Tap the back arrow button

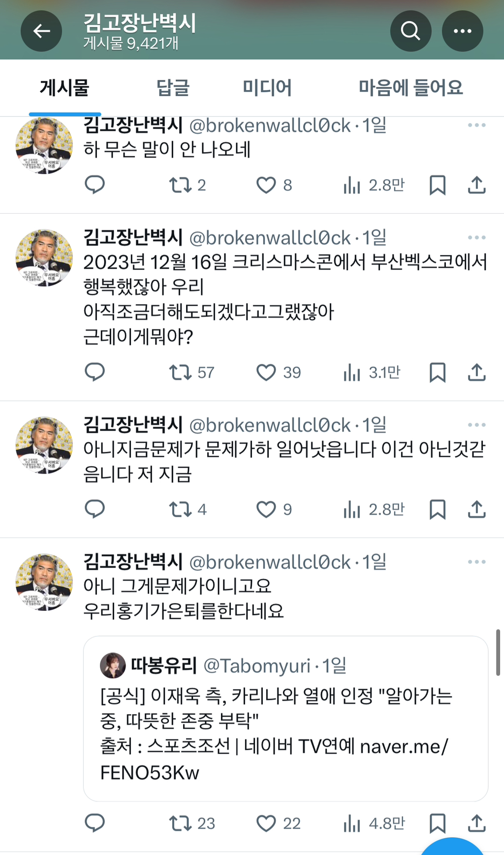(x=41, y=31)
